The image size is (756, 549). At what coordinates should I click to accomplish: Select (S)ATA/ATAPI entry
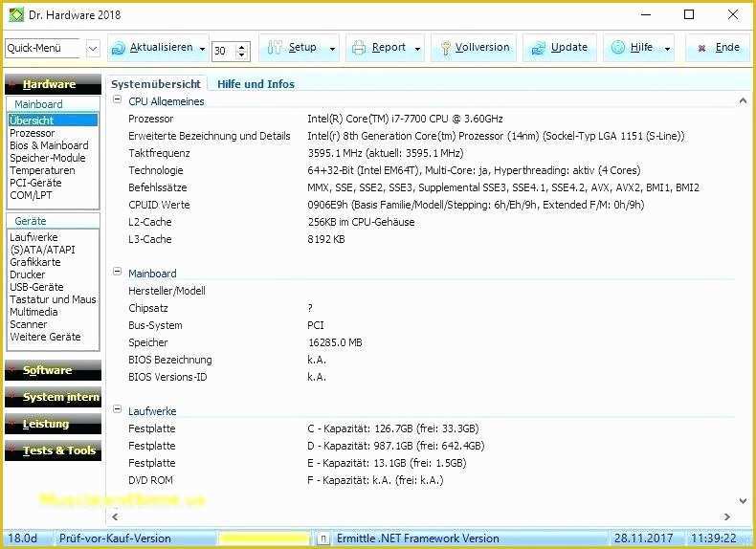42,250
